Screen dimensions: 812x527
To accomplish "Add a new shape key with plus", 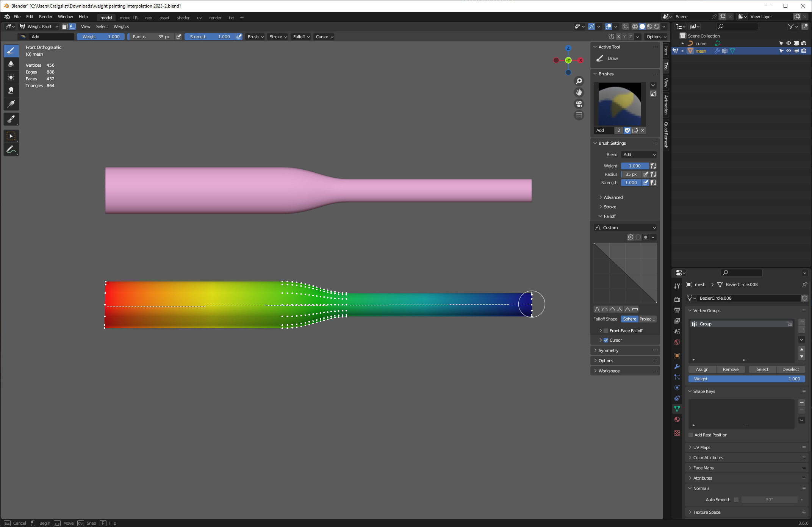I will point(802,403).
